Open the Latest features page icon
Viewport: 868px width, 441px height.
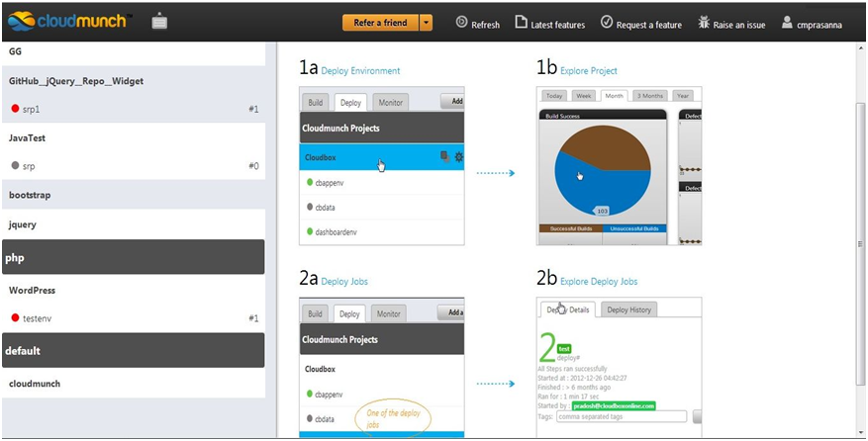[x=521, y=22]
